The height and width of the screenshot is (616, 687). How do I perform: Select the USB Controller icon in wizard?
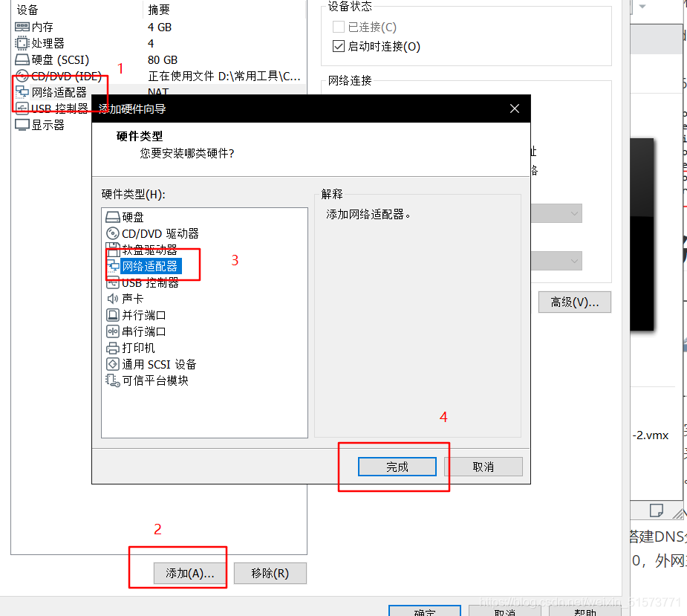coord(113,282)
